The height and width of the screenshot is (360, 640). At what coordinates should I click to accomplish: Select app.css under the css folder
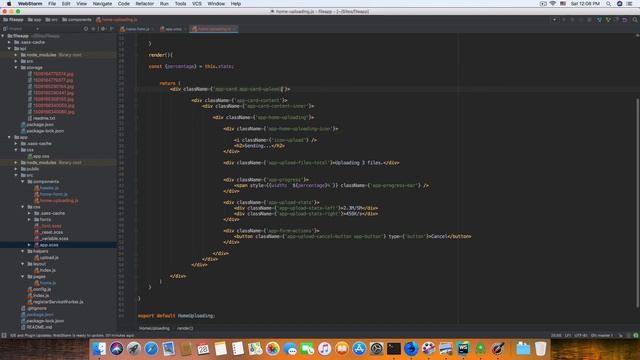click(x=38, y=156)
